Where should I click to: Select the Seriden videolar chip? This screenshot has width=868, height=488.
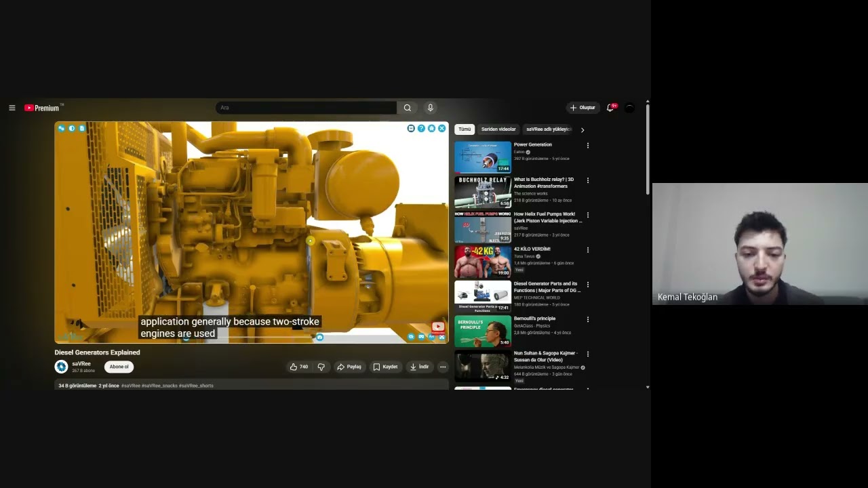[498, 129]
